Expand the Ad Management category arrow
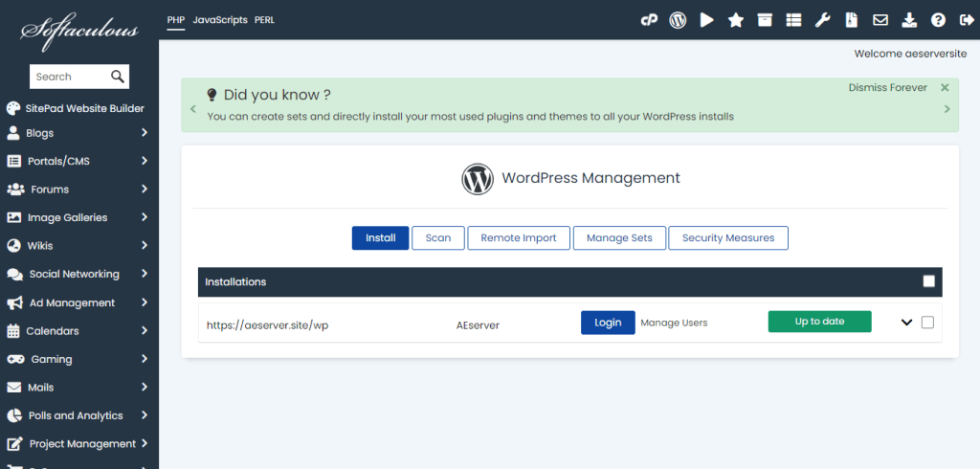This screenshot has width=980, height=469. pyautogui.click(x=145, y=302)
